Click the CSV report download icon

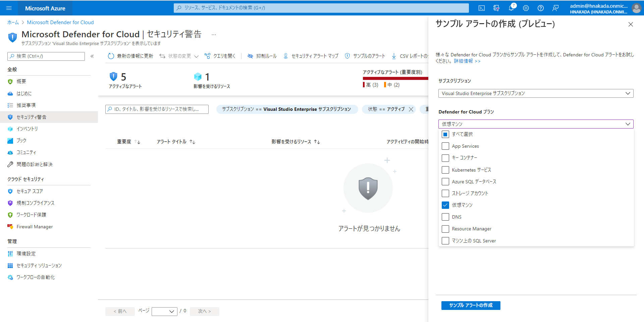(394, 56)
